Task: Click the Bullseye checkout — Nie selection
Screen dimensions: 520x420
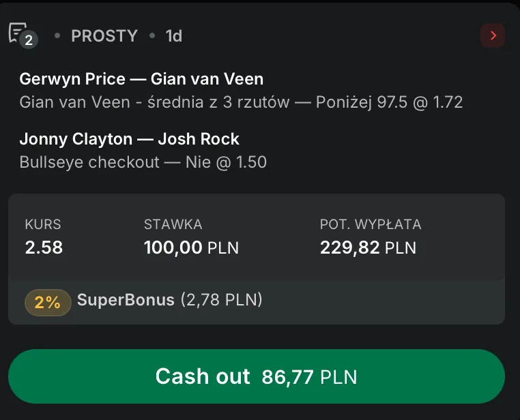Action: pos(143,162)
